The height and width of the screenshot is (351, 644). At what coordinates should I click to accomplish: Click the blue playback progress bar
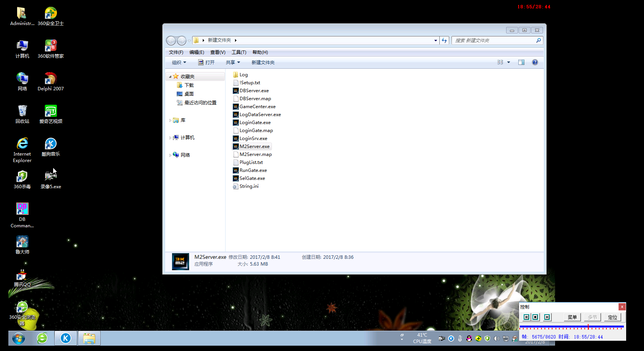pyautogui.click(x=571, y=326)
